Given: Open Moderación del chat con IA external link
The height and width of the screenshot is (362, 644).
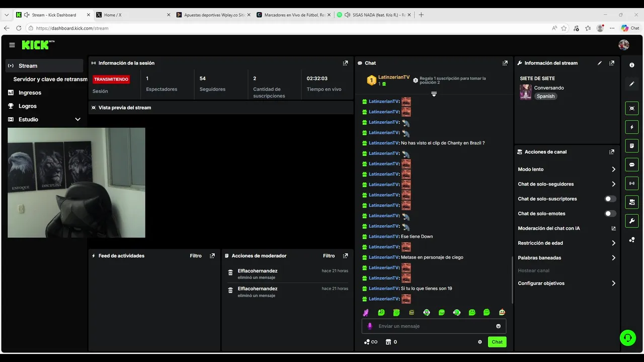Looking at the screenshot, I should coord(613,228).
